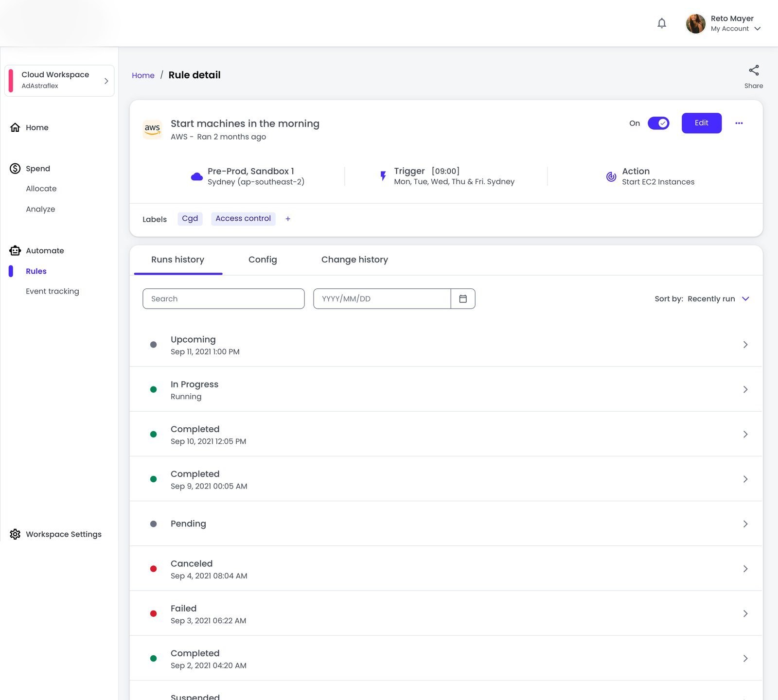Toggle the rule On switch off
Viewport: 778px width, 700px height.
pyautogui.click(x=658, y=123)
